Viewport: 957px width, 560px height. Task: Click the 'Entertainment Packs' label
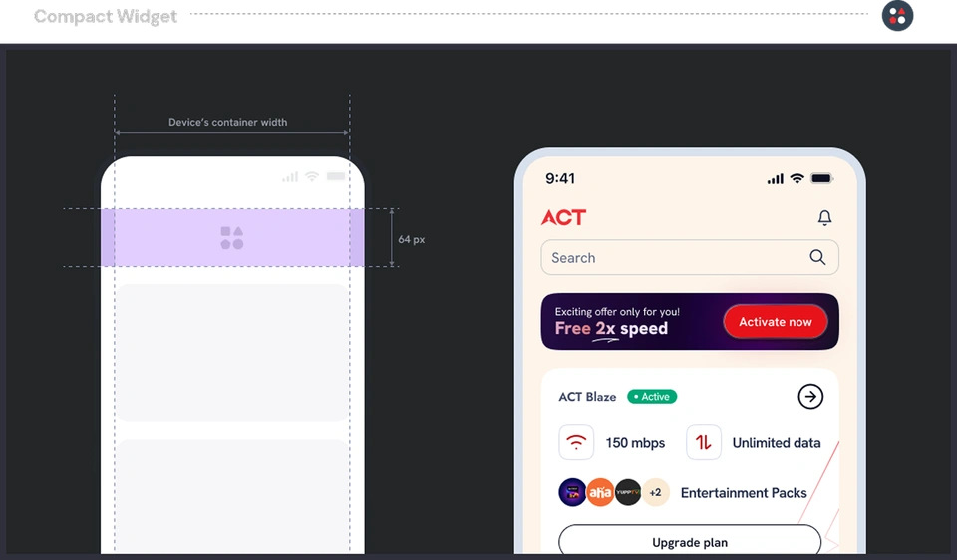[744, 493]
